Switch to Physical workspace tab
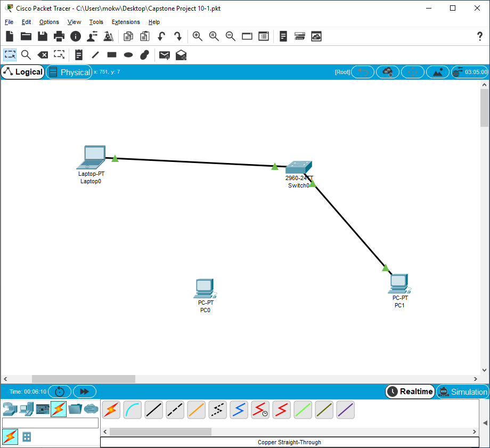 [69, 72]
